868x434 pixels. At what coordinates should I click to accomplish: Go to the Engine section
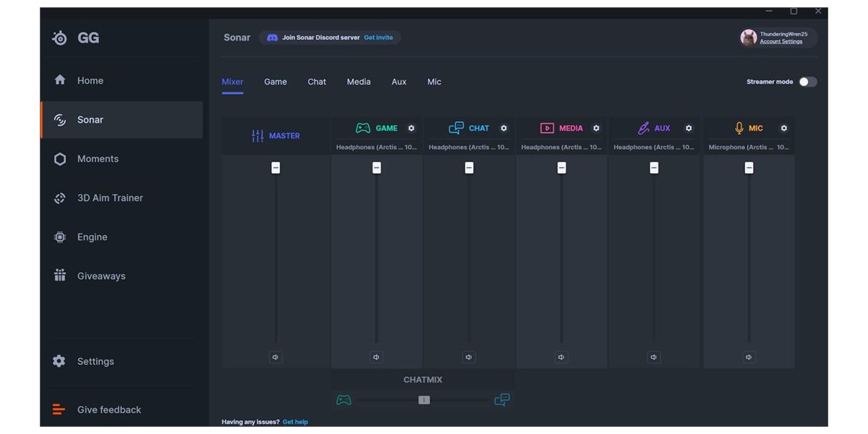pyautogui.click(x=122, y=237)
